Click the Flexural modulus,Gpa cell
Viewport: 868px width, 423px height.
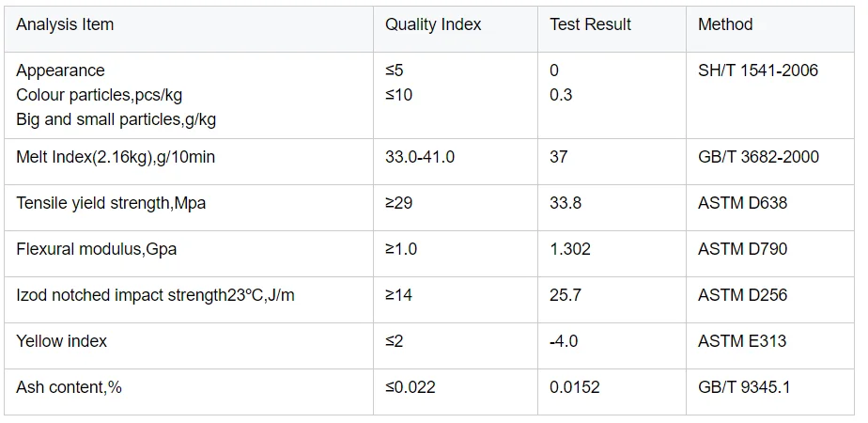[x=96, y=249]
